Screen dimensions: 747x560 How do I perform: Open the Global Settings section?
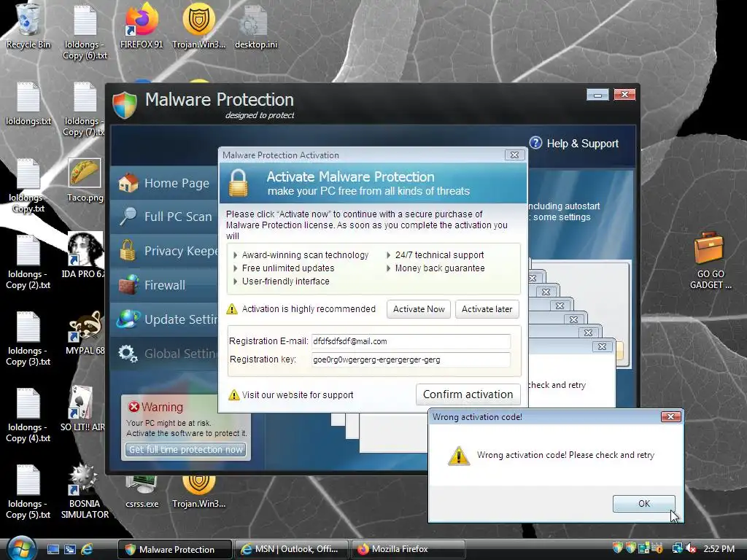click(x=164, y=354)
